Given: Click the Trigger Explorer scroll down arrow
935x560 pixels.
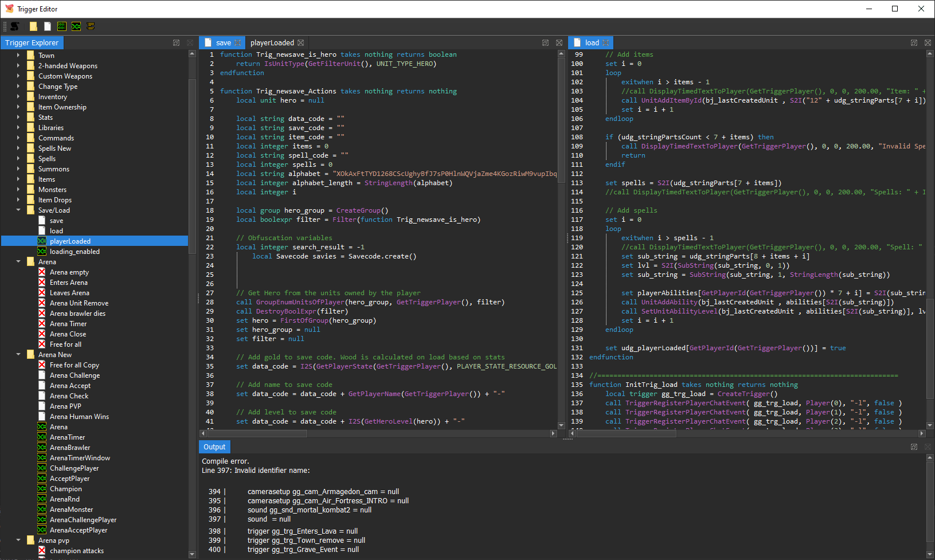Looking at the screenshot, I should click(192, 554).
